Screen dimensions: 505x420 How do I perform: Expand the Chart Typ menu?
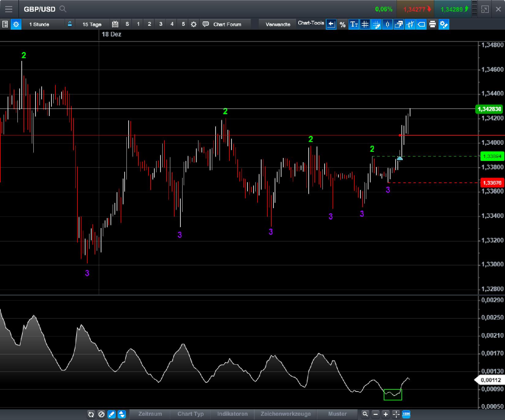click(x=190, y=414)
